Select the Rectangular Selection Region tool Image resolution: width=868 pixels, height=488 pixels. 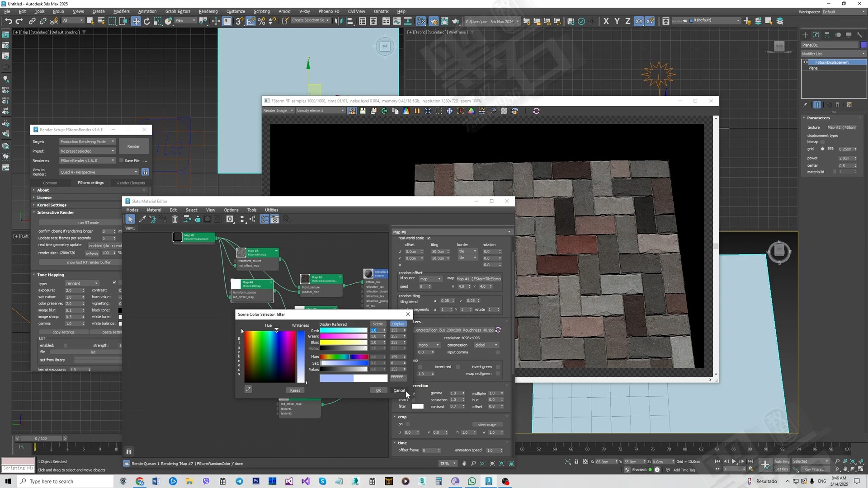click(x=112, y=21)
